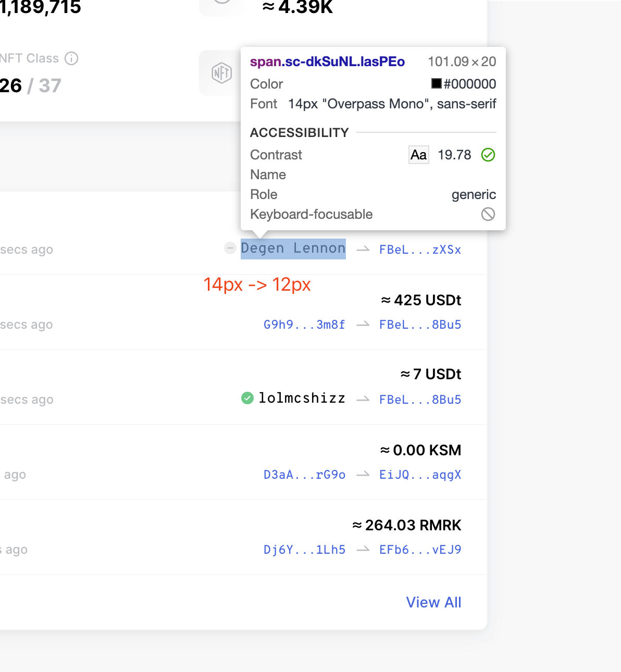Image resolution: width=621 pixels, height=672 pixels.
Task: Open FBeL...8Bu5 in the 425 USDt row
Action: click(420, 325)
